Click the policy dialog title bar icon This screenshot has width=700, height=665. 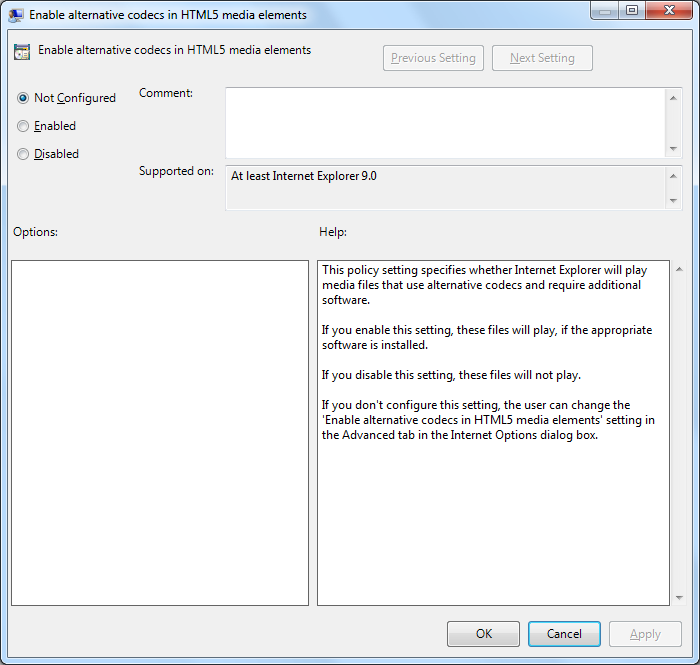[17, 15]
